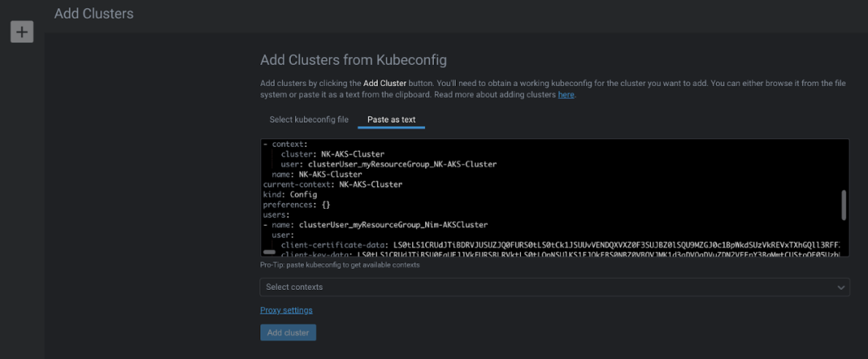Click the plus add-cluster icon in sidebar
This screenshot has width=868, height=359.
pyautogui.click(x=23, y=31)
